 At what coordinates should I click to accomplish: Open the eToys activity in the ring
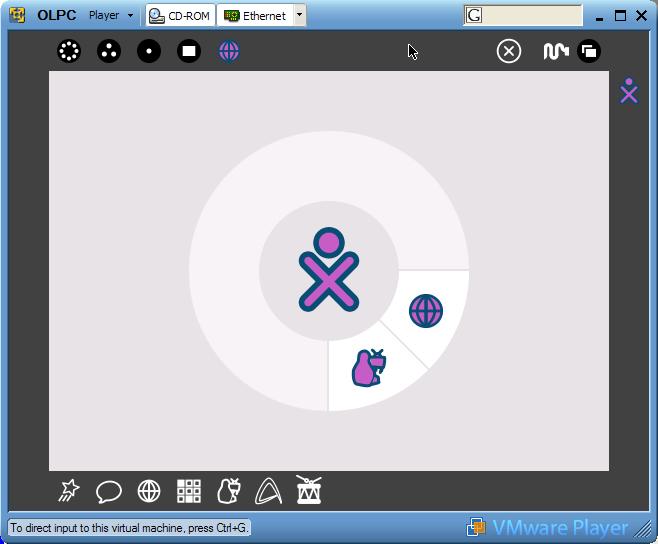369,368
